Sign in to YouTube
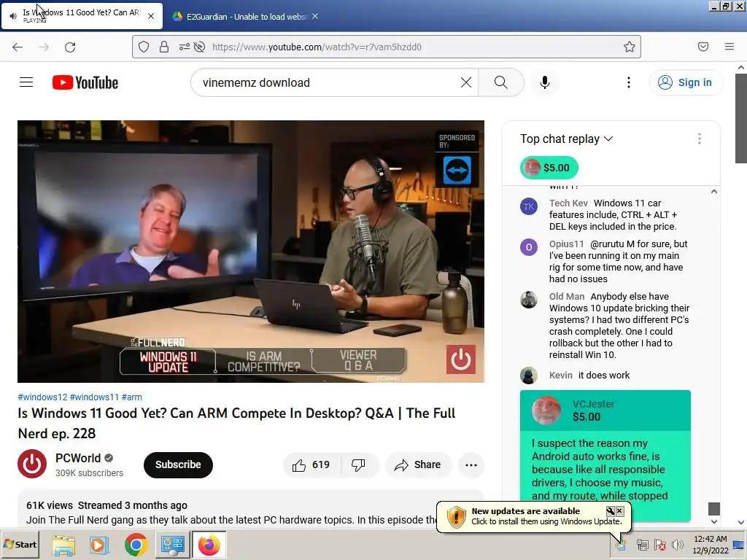 point(686,82)
